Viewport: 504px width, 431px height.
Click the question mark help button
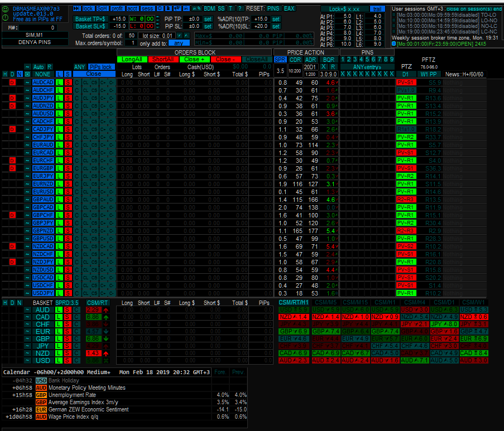click(x=239, y=9)
